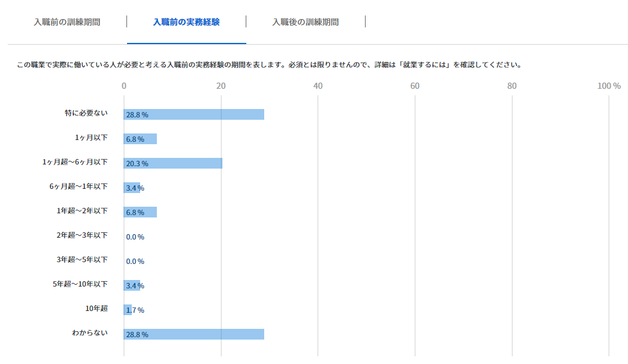This screenshot has height=364, width=628.
Task: Click the 6ヶ月超～1年以下 3.4% bar
Action: 132,188
